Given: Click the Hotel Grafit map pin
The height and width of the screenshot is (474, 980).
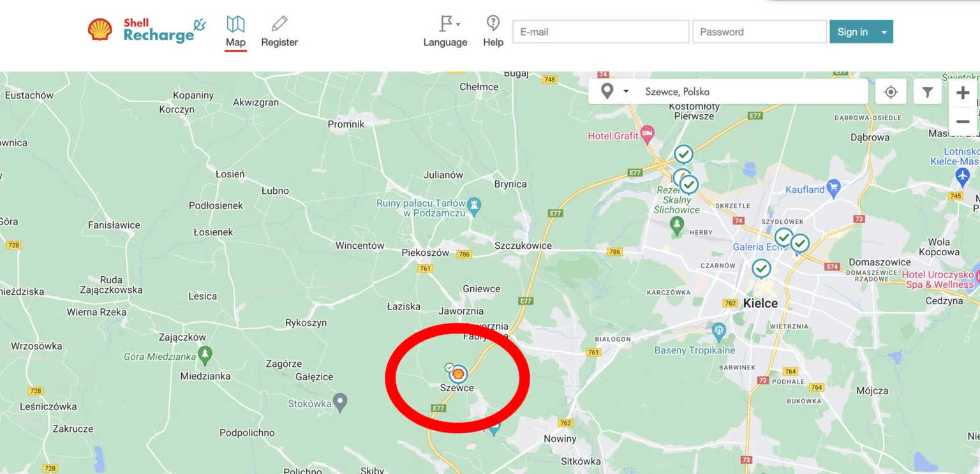Looking at the screenshot, I should click(648, 135).
